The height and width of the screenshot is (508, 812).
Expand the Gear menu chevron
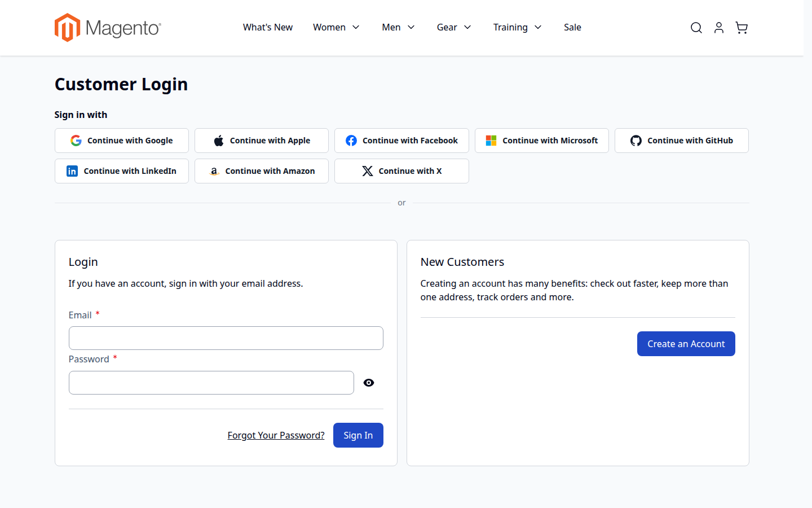click(467, 27)
